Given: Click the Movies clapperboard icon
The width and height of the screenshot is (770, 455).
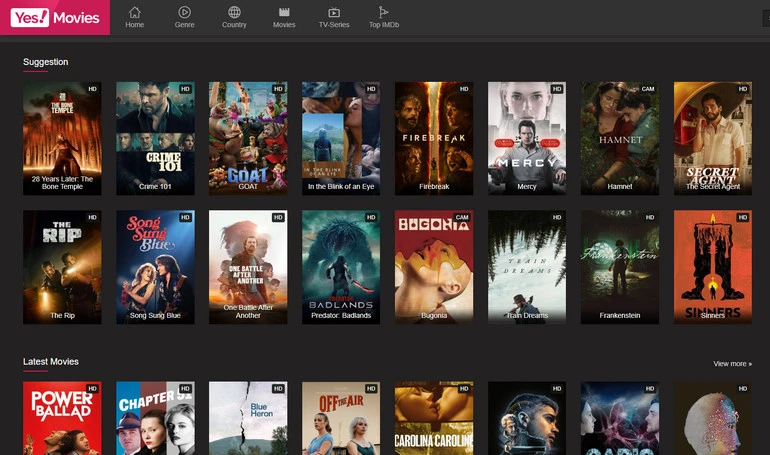Looking at the screenshot, I should point(284,12).
